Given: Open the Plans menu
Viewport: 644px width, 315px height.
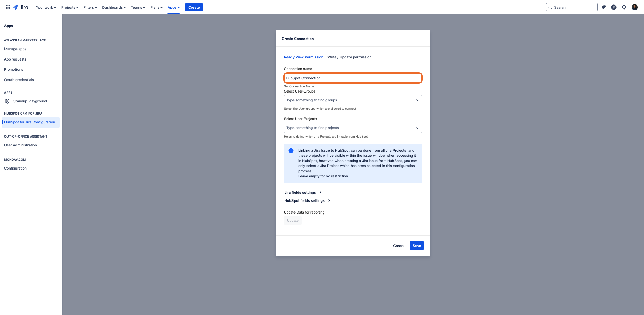Looking at the screenshot, I should [156, 7].
